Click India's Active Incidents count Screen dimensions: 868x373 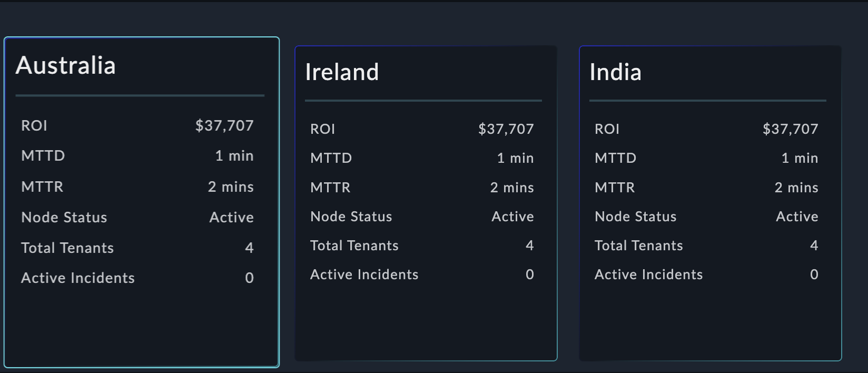point(814,274)
